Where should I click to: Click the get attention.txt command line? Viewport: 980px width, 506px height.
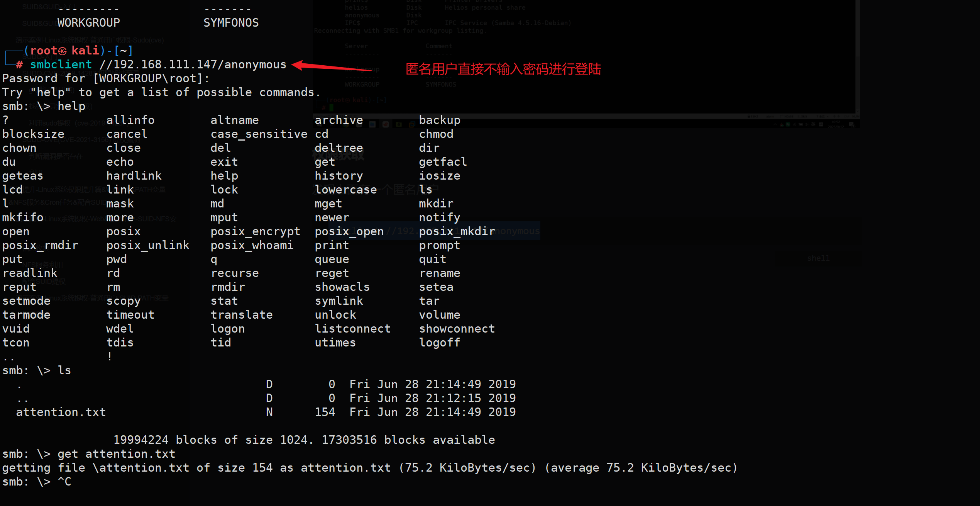coord(116,454)
